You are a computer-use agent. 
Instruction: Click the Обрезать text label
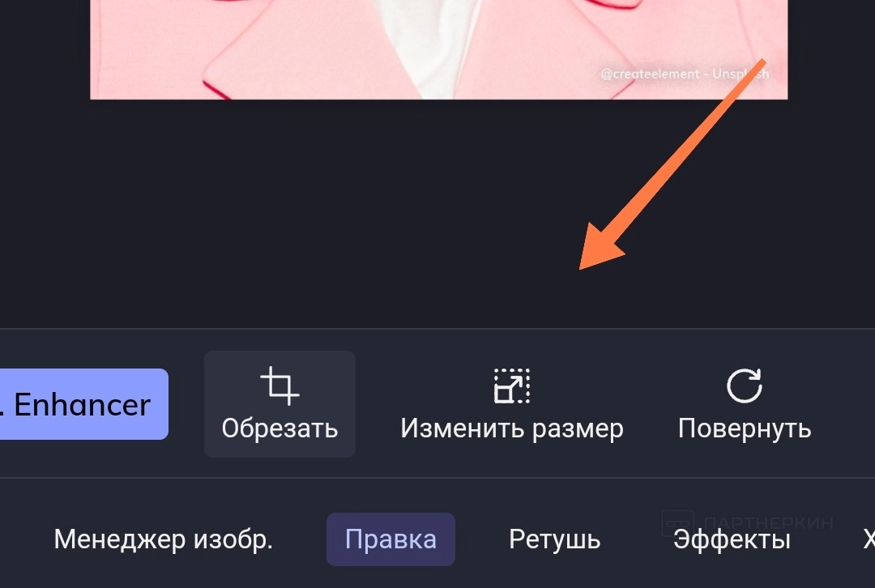point(280,428)
